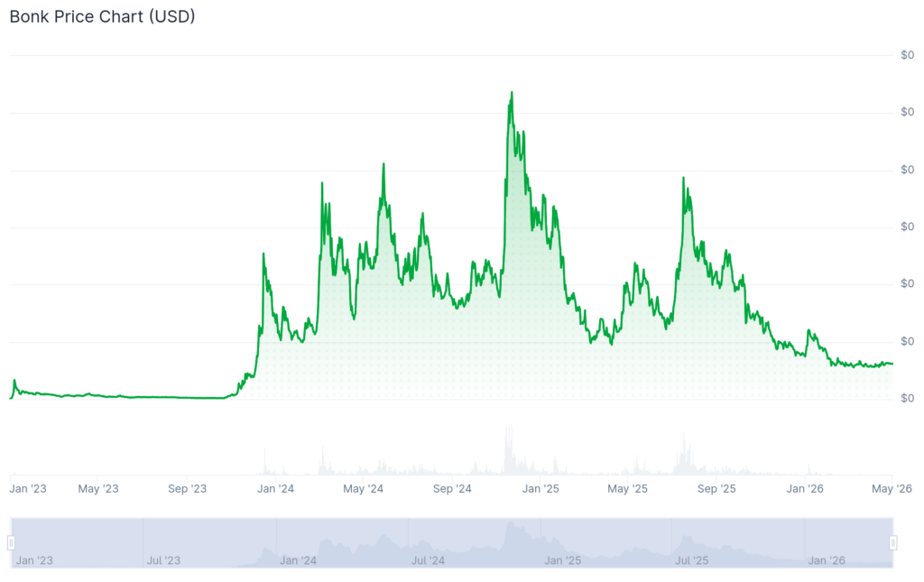Viewport: 924px width, 582px height.
Task: Click the Sep '24 axis label
Action: point(452,489)
